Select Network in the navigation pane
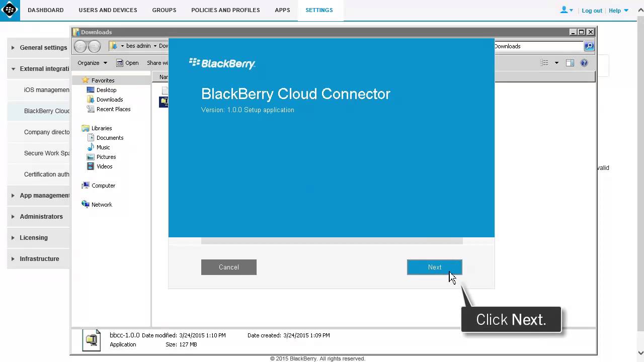 click(x=102, y=205)
